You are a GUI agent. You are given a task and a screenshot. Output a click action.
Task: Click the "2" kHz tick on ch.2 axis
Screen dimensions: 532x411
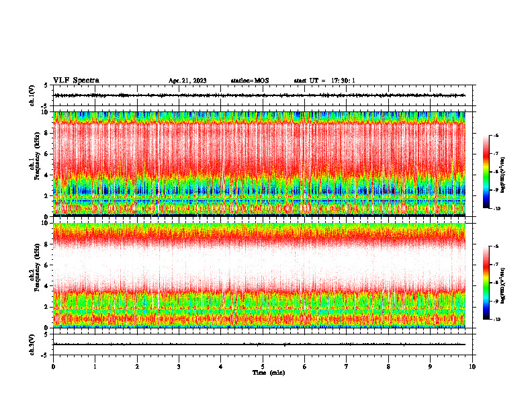point(46,307)
